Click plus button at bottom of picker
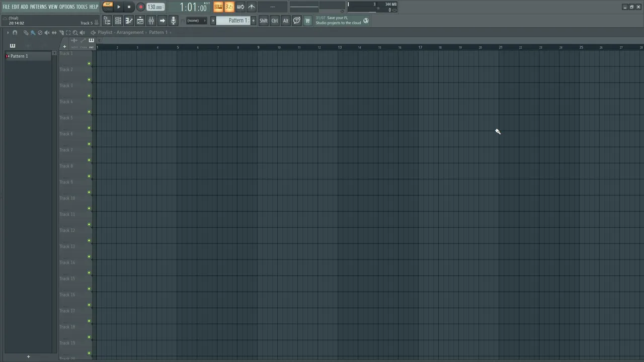Screen dimensions: 644x362 coord(28,356)
